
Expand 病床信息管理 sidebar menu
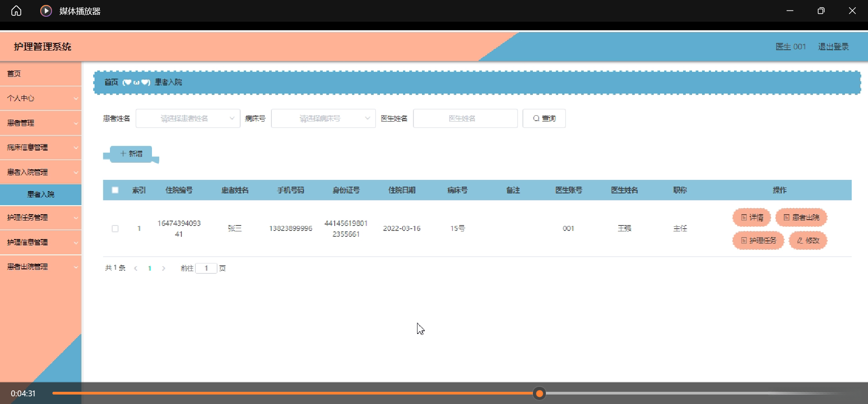click(41, 147)
